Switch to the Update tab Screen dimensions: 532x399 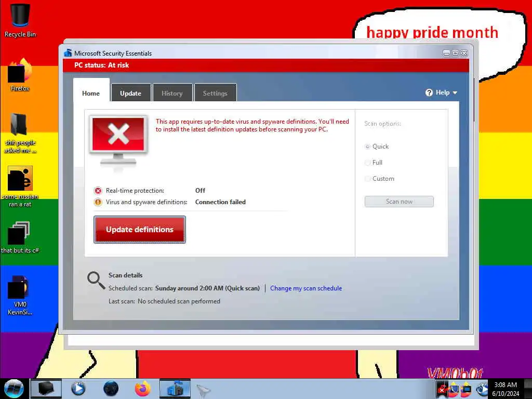tap(130, 93)
